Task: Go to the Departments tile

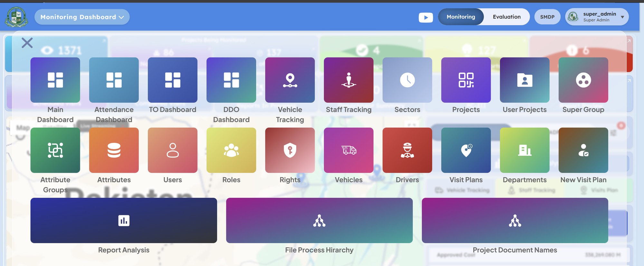Action: [x=525, y=150]
